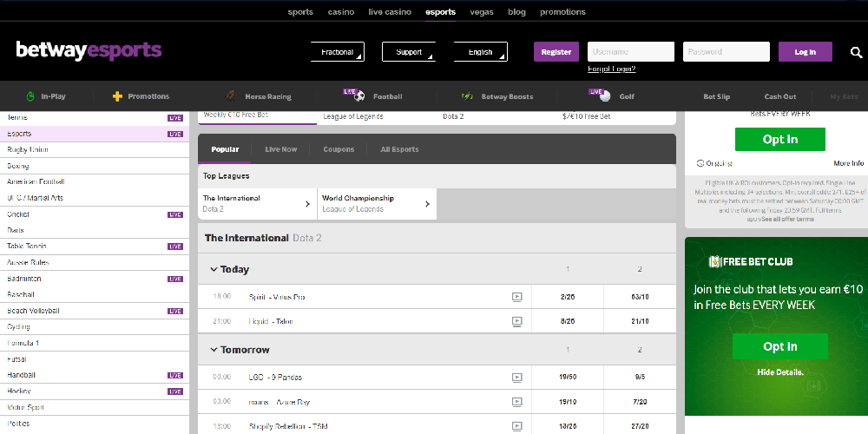Open stream icon for LGD - 9 Pandas
Image resolution: width=868 pixels, height=434 pixels.
click(516, 378)
